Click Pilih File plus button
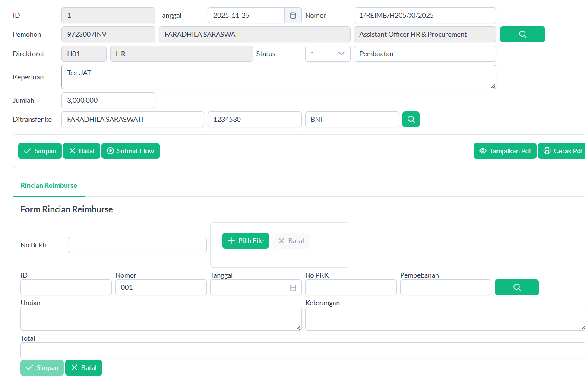This screenshot has height=392, width=585. point(245,241)
